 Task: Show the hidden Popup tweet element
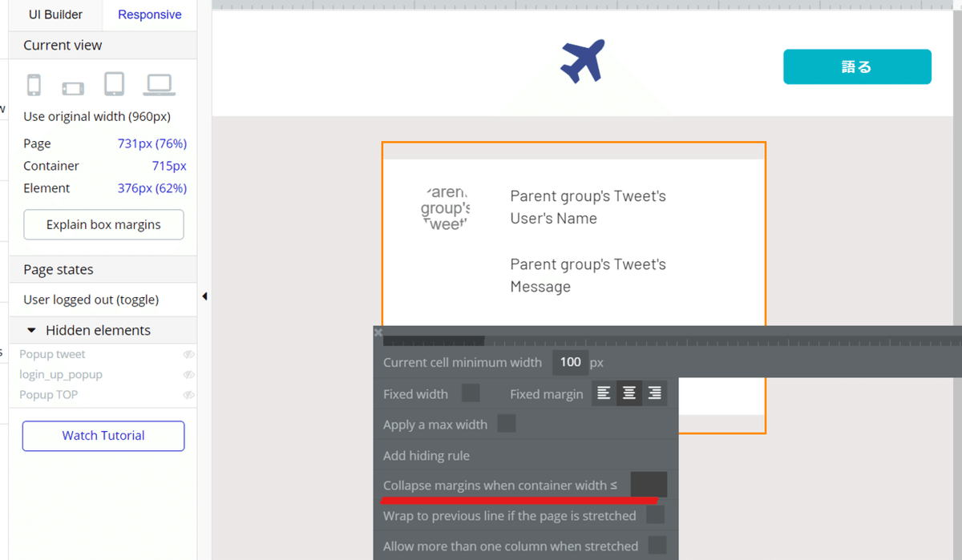coord(188,354)
